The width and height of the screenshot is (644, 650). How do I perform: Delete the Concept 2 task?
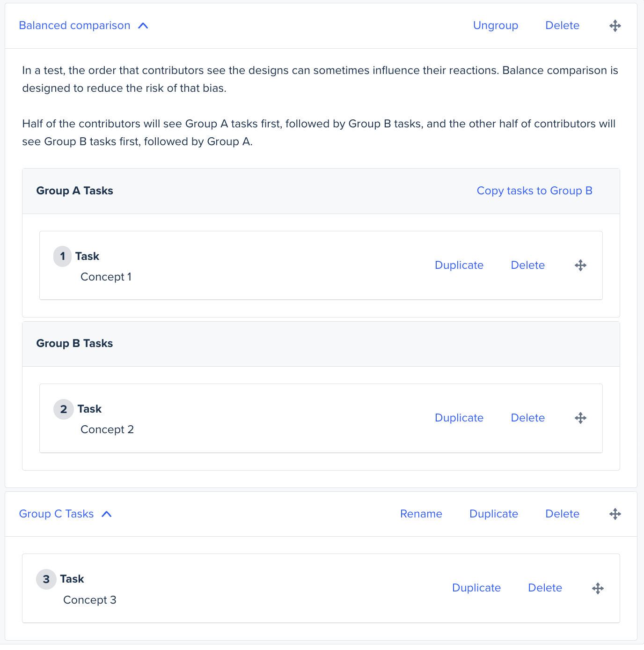(527, 418)
